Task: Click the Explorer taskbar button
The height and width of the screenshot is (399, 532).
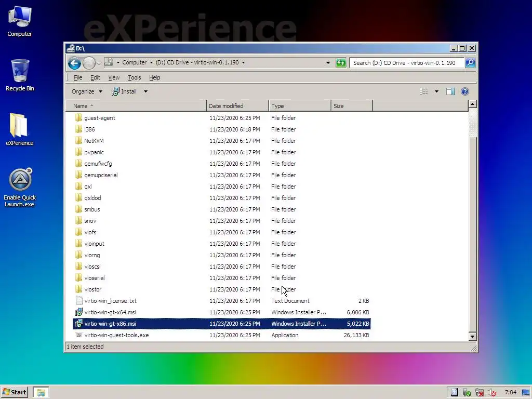Action: [x=41, y=393]
